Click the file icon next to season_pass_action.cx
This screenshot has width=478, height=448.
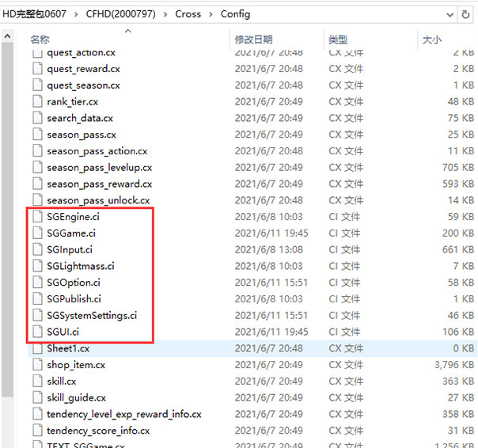point(37,150)
